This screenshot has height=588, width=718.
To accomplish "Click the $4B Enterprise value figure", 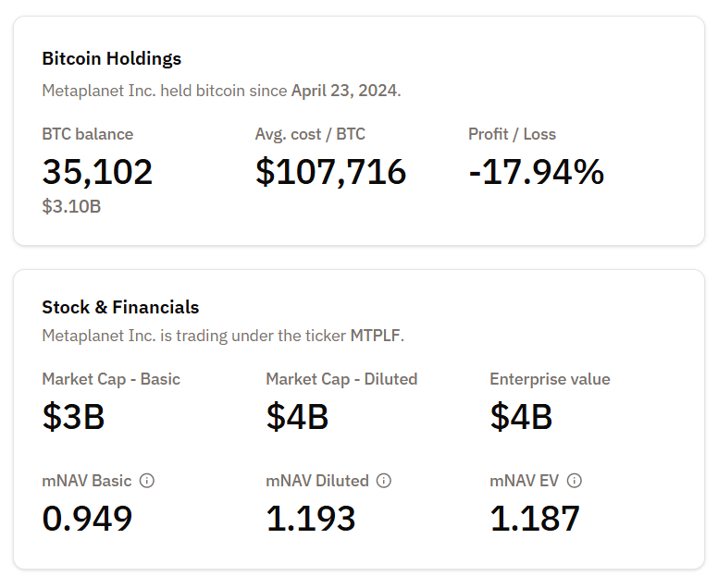I will coord(521,417).
